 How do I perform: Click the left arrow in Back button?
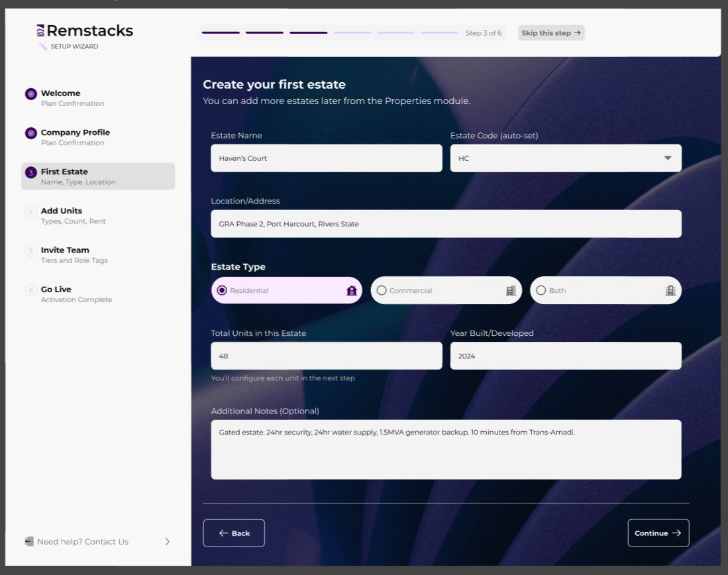click(223, 533)
